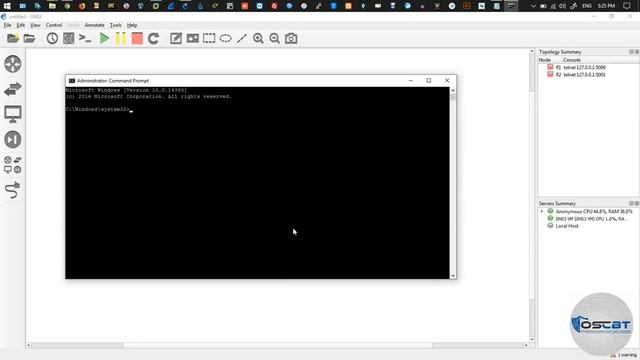Screen dimensions: 640x360
Task: Open console to all devices
Action: point(85,38)
